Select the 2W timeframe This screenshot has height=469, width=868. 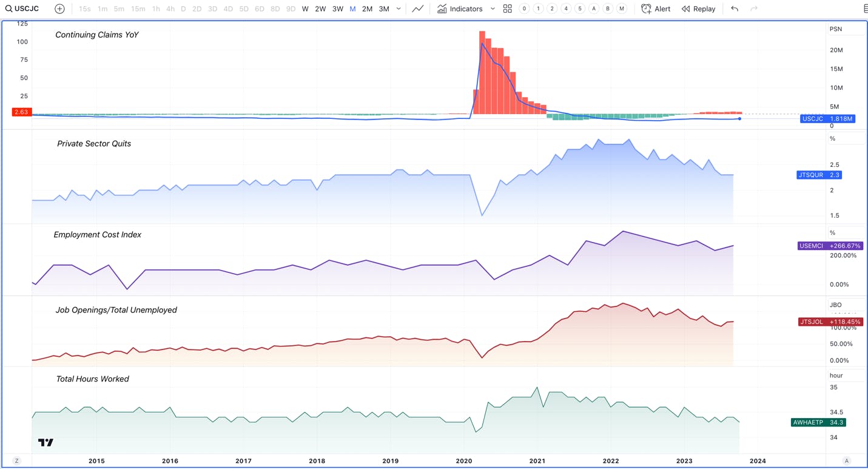(x=320, y=9)
